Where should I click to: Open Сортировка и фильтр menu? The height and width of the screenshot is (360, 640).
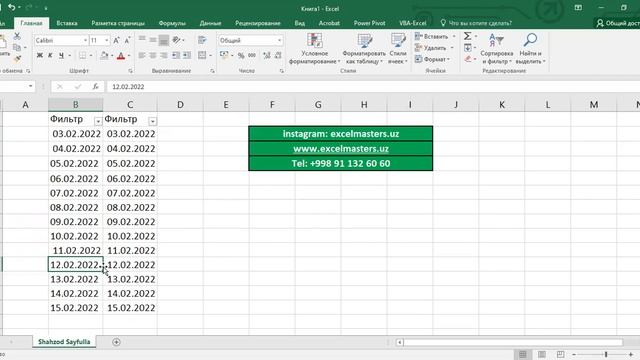pos(496,49)
